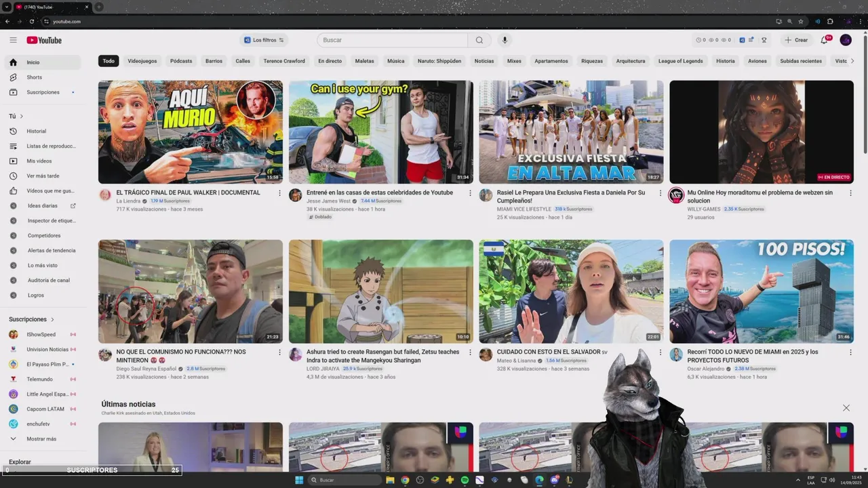
Task: Open the Los filtros button
Action: 264,40
